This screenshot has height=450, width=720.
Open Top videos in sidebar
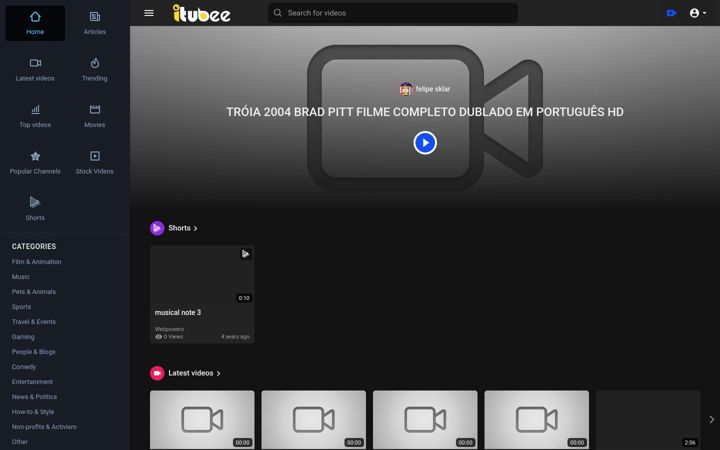pyautogui.click(x=35, y=116)
